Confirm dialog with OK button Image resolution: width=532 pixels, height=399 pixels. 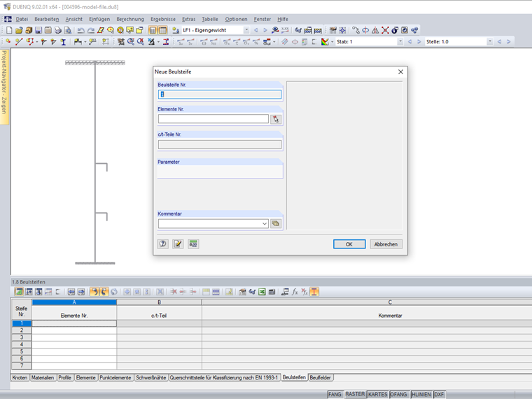[349, 244]
